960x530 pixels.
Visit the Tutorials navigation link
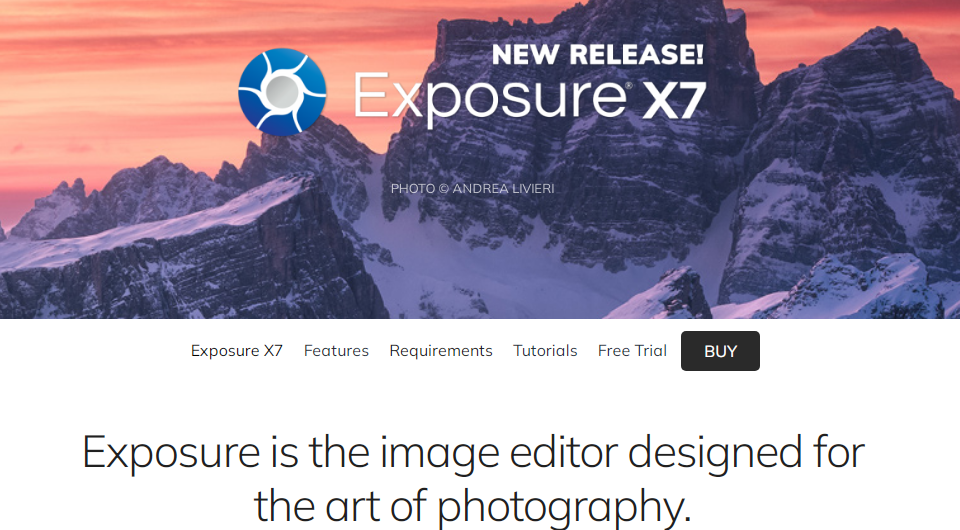pos(545,351)
